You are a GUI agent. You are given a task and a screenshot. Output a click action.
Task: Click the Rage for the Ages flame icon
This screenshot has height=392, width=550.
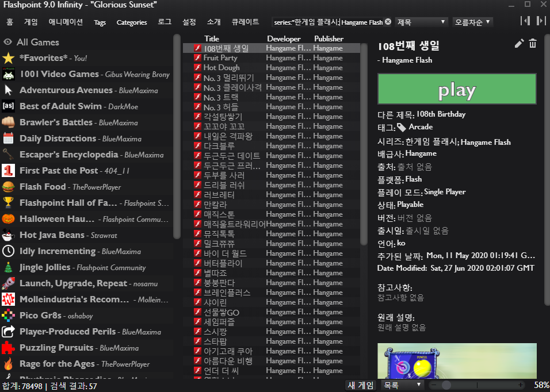pyautogui.click(x=9, y=364)
